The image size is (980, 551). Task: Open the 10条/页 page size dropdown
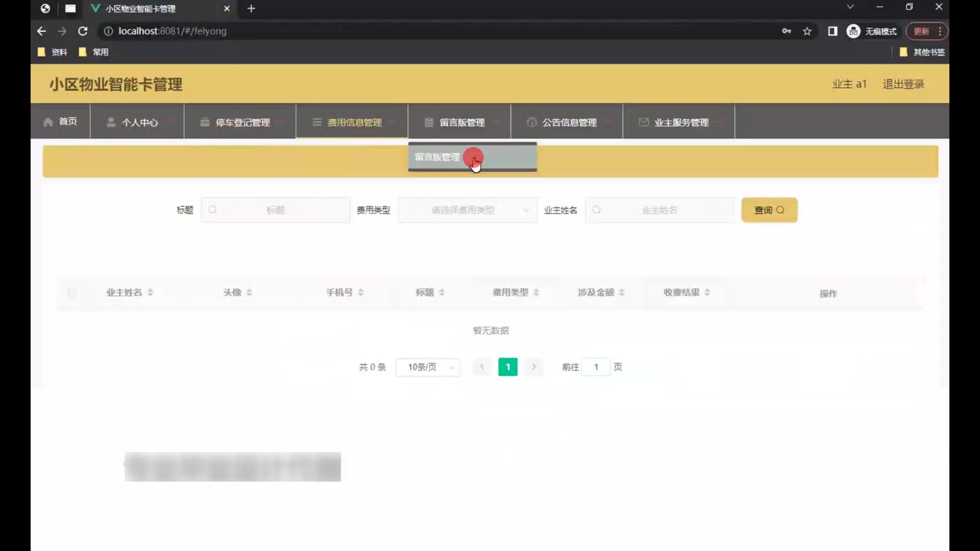(428, 367)
